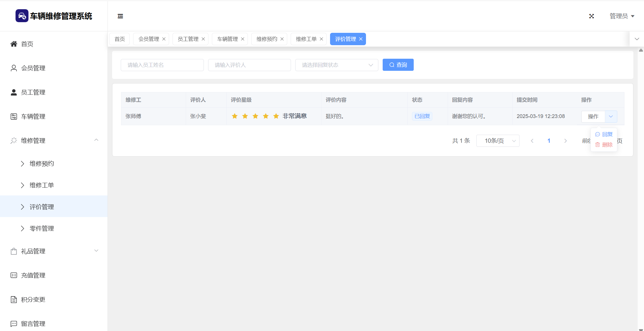Open the reply status select box

point(336,65)
